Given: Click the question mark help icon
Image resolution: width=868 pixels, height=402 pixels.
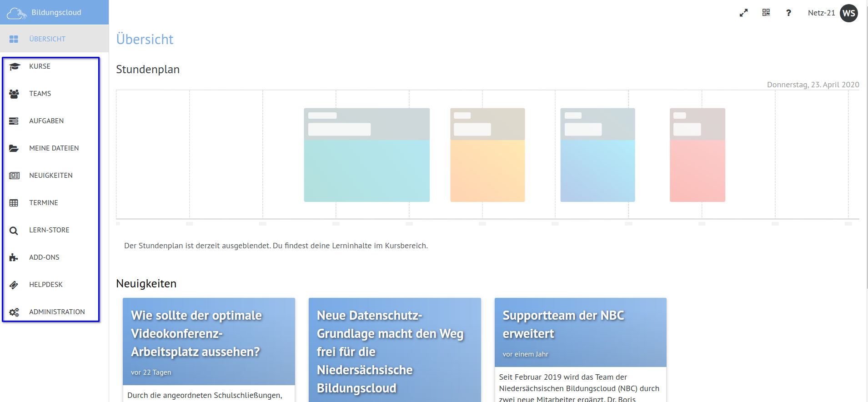Looking at the screenshot, I should pos(788,13).
